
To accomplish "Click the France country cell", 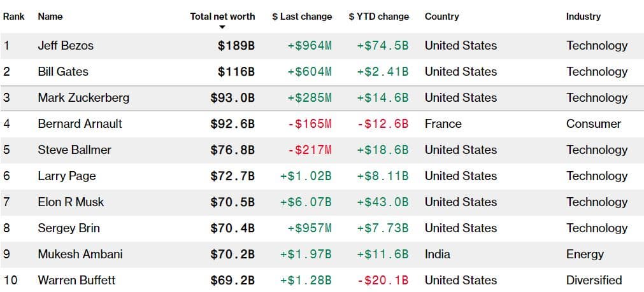I will [x=443, y=124].
